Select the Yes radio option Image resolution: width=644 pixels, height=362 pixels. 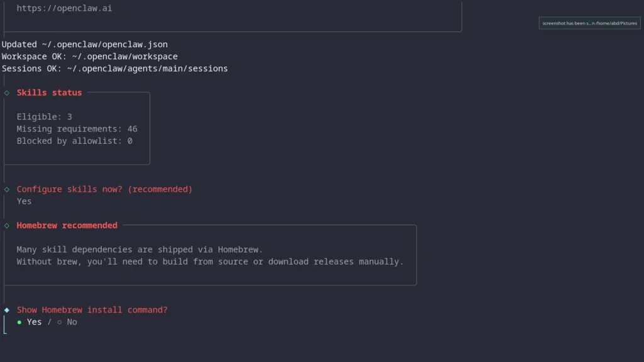[34, 322]
